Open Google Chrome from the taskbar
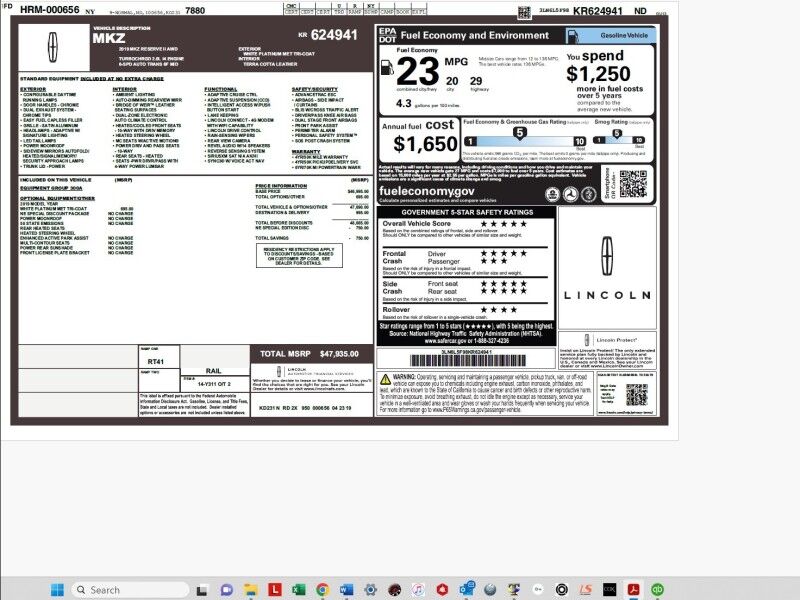 [322, 589]
